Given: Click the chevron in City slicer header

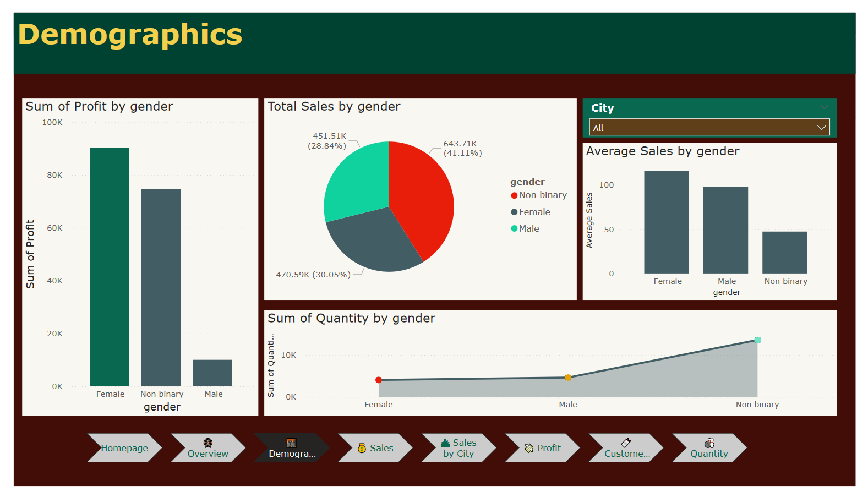Looking at the screenshot, I should (x=824, y=107).
